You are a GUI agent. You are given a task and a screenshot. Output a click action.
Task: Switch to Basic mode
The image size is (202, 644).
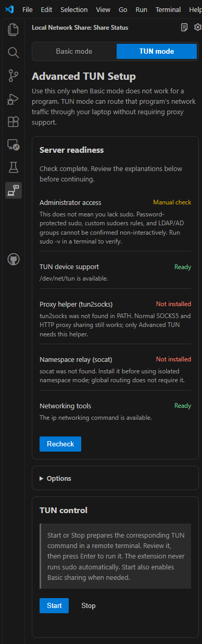pyautogui.click(x=74, y=51)
